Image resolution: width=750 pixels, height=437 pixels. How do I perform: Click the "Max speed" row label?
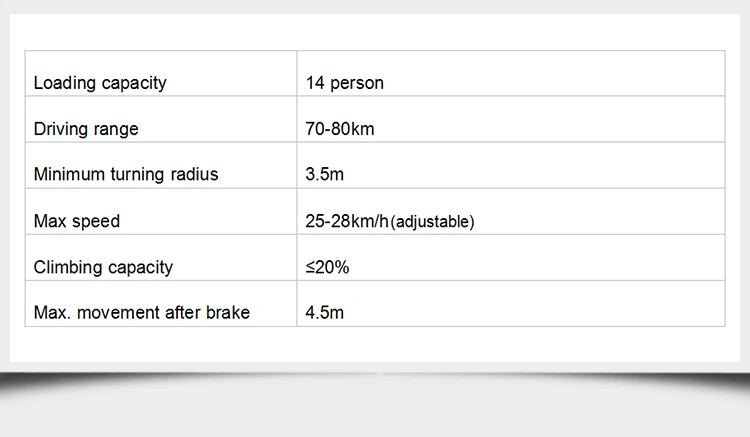point(76,221)
